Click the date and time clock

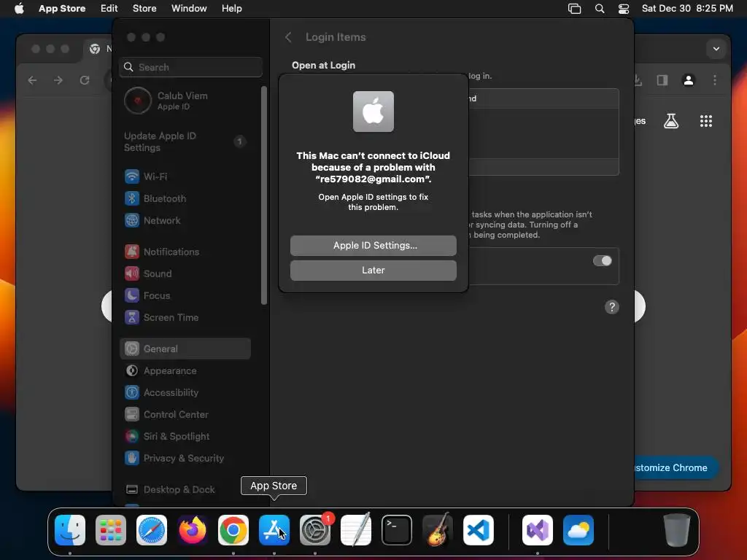(687, 9)
